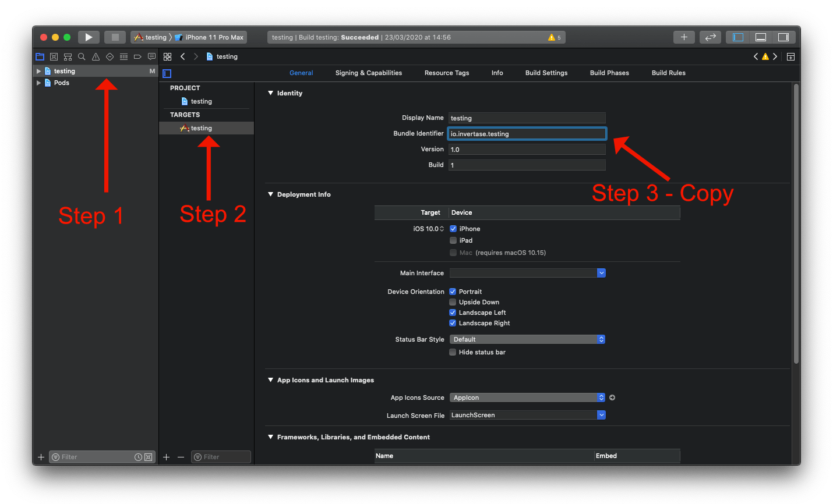Toggle the project and targets list sidebar
This screenshot has height=504, width=833.
point(167,73)
